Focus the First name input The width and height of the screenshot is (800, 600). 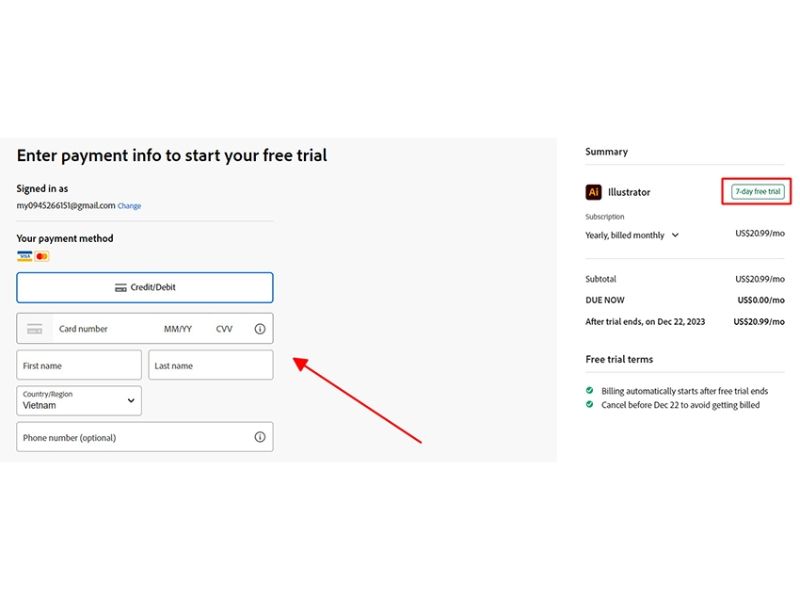point(79,366)
